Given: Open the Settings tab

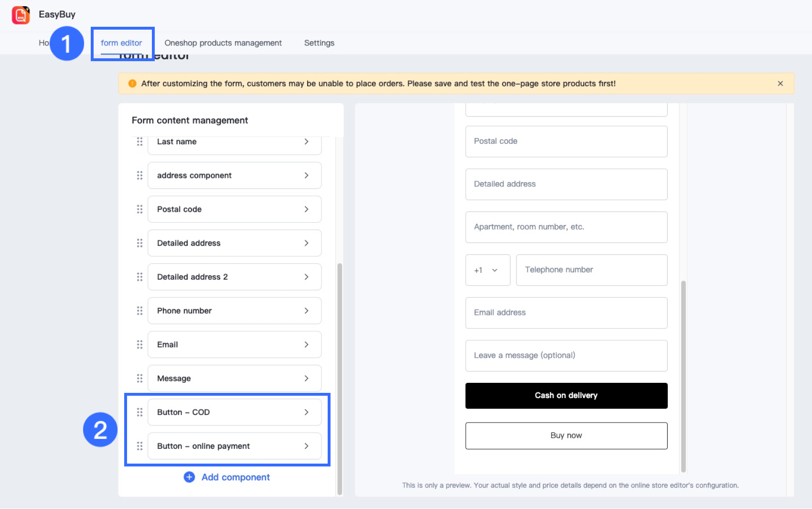Looking at the screenshot, I should coord(319,43).
